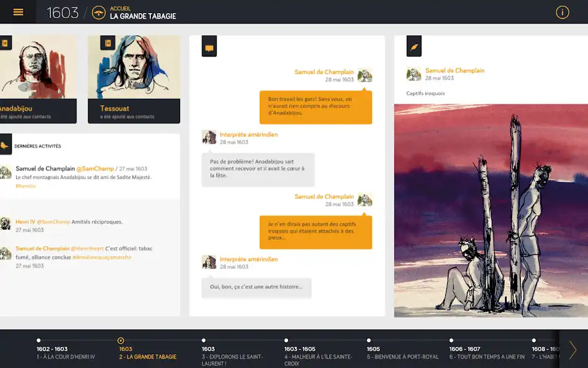
Task: Click the circular home bird icon
Action: 99,12
